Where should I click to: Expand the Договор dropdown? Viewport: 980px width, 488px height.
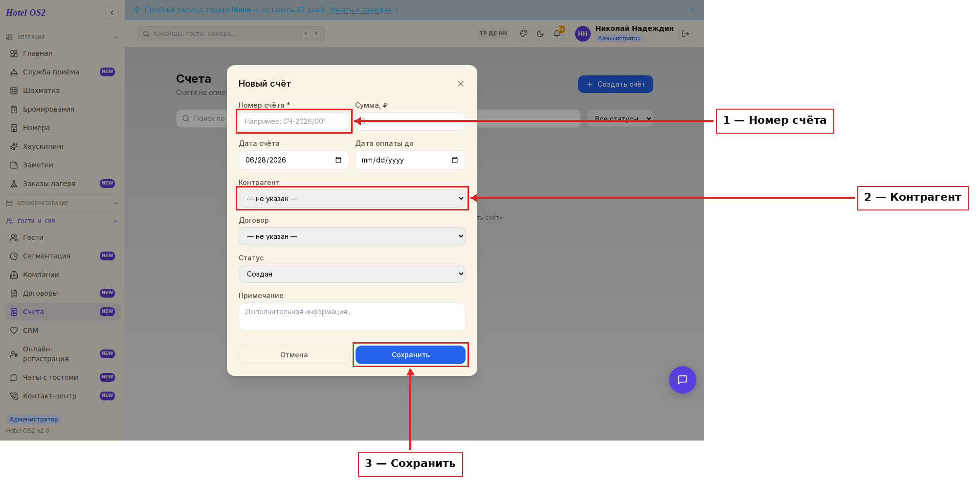pyautogui.click(x=352, y=236)
